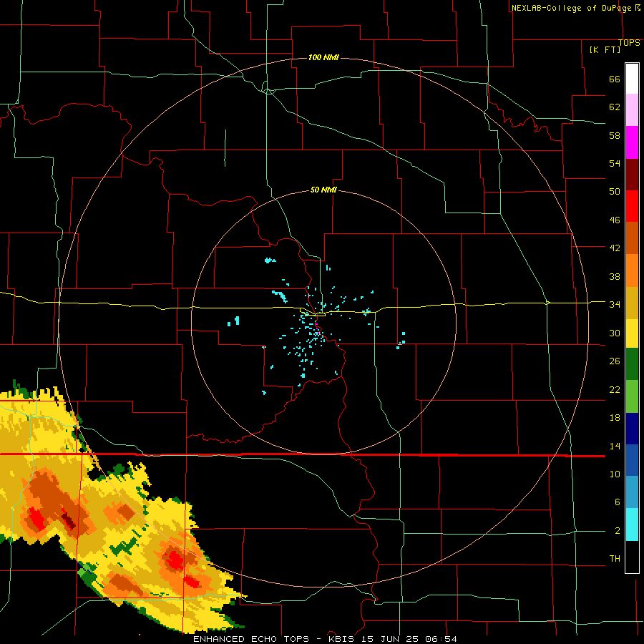Click the legend value "22"

point(615,389)
